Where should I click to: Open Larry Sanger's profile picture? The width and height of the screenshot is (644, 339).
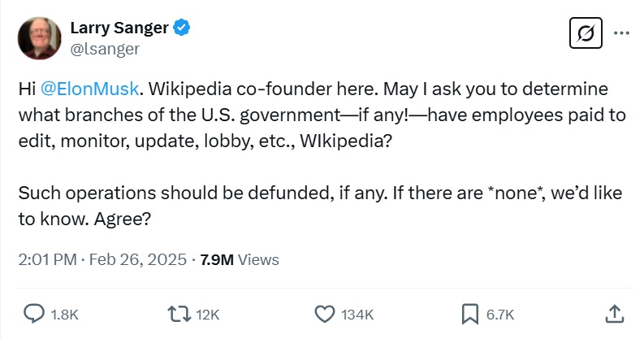[37, 37]
